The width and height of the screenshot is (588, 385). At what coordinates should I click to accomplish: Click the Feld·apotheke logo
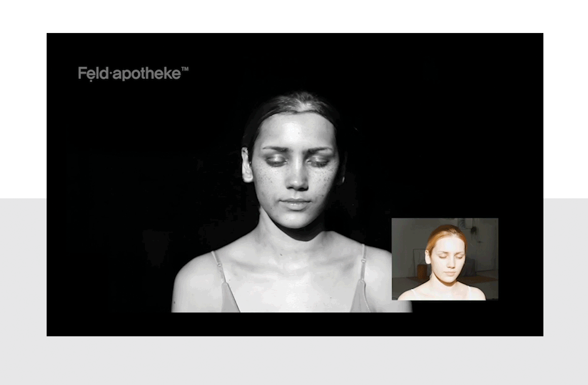[133, 74]
